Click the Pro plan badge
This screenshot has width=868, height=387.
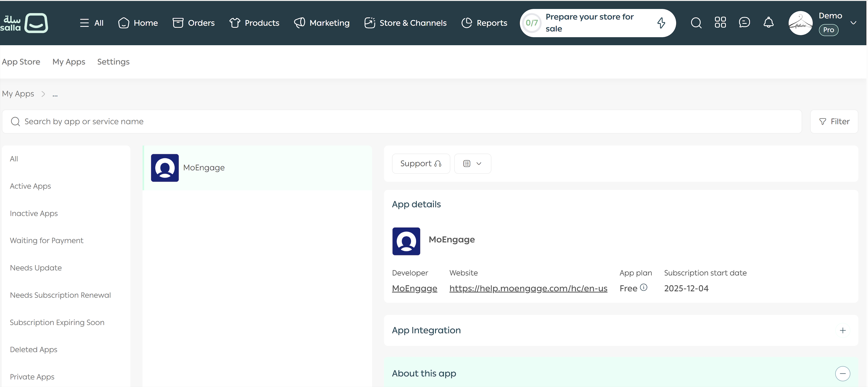[829, 30]
